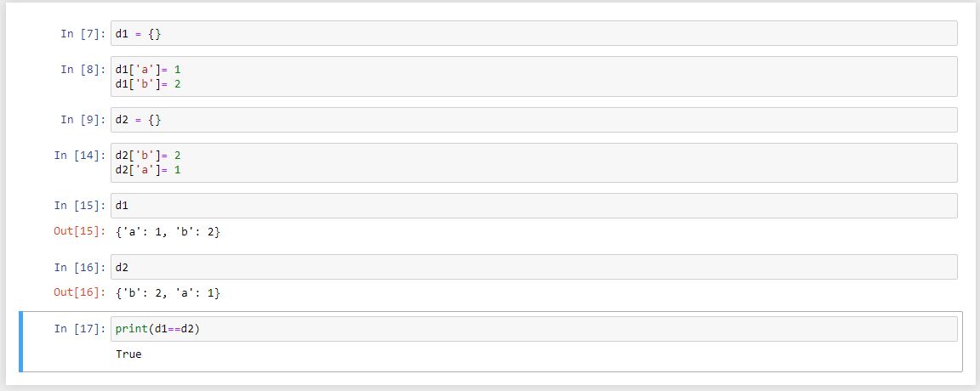The width and height of the screenshot is (980, 391).
Task: Click the code cell containing d2 = {}
Action: 532,120
